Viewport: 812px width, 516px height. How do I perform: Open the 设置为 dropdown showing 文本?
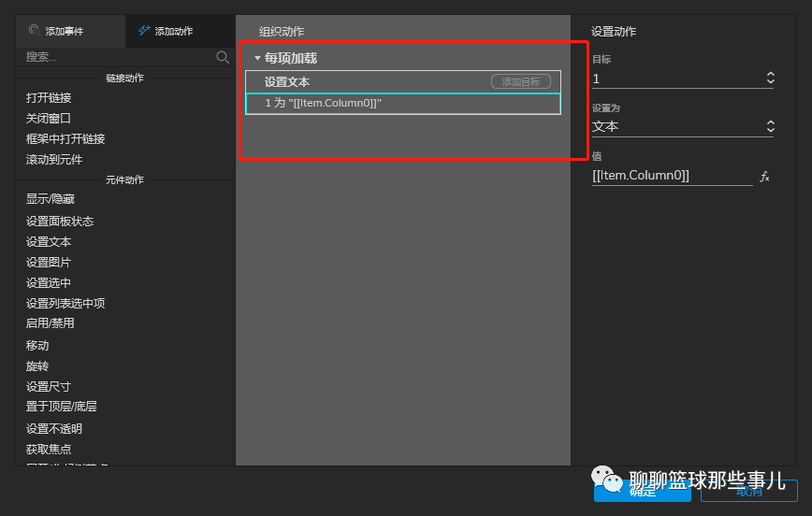click(x=683, y=127)
